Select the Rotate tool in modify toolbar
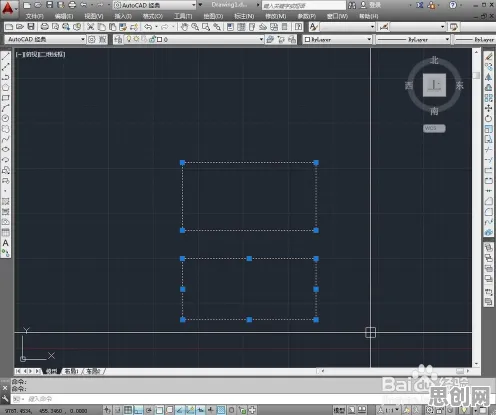496x415 pixels. click(489, 118)
